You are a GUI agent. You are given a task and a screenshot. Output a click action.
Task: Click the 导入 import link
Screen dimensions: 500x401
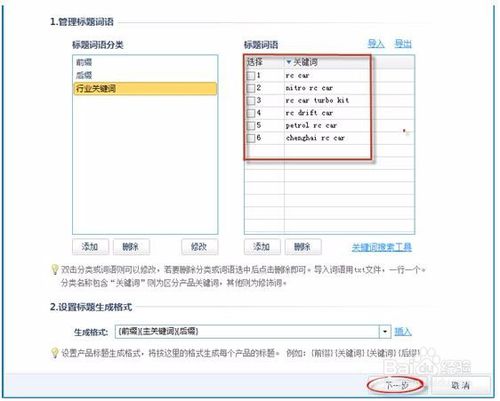coord(376,44)
